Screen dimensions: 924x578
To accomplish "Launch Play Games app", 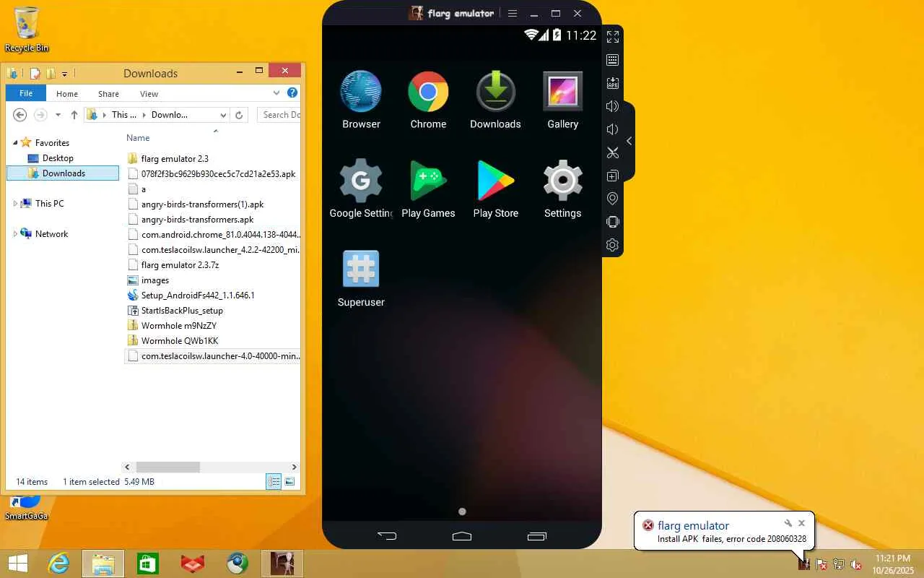I will pos(428,189).
